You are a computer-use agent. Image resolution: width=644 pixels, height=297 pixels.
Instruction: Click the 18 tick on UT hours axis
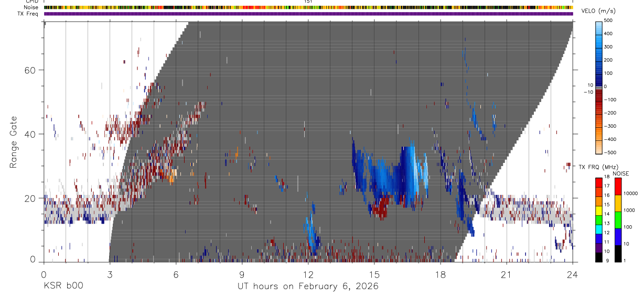[440, 274]
